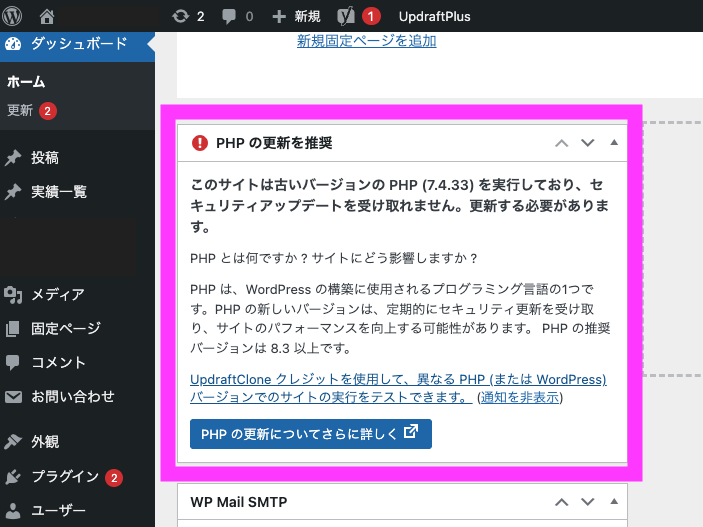The height and width of the screenshot is (527, 703).
Task: Open the updates refresh icon in admin bar
Action: tap(180, 17)
